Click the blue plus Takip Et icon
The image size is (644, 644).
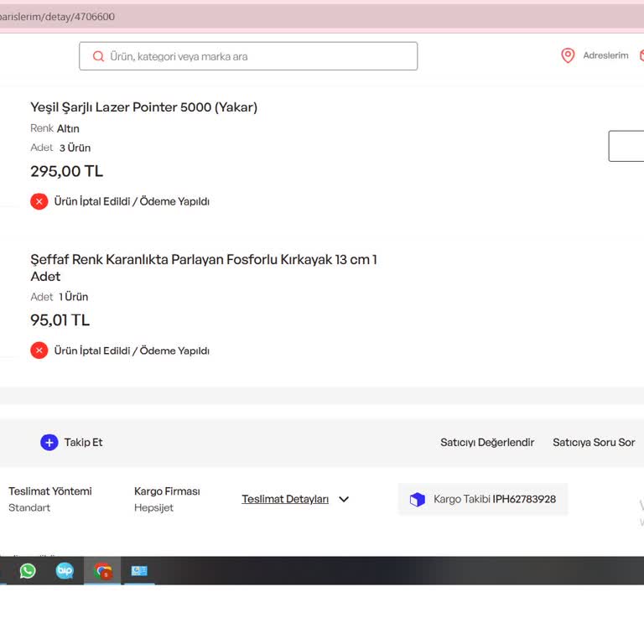(x=49, y=442)
